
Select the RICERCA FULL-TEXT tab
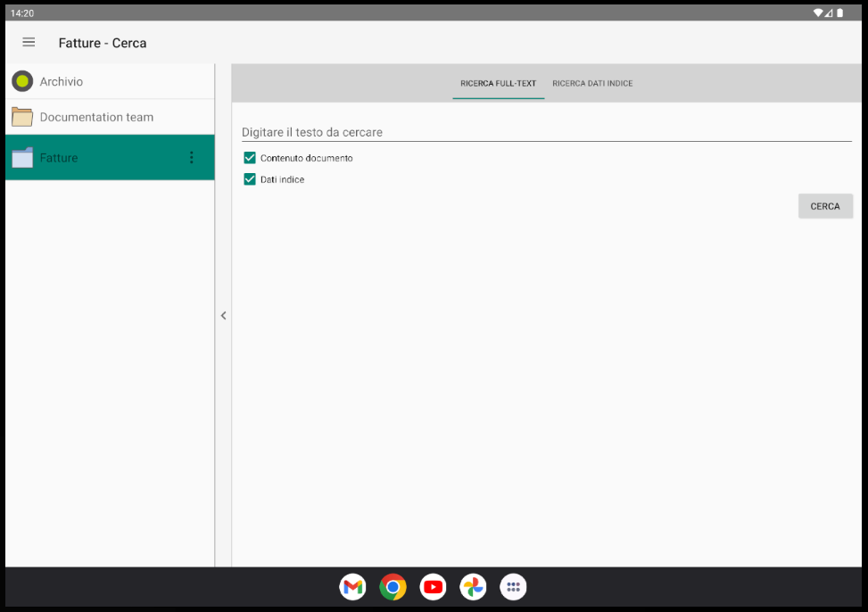(498, 83)
